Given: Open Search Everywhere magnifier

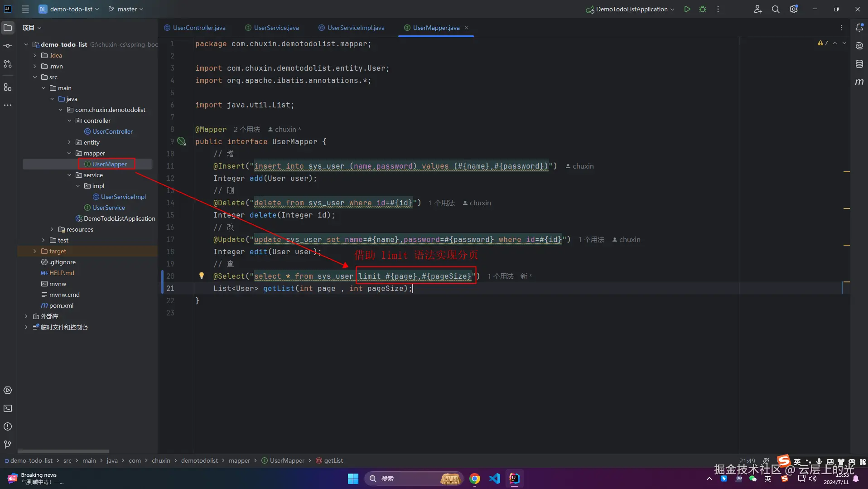Looking at the screenshot, I should click(776, 9).
